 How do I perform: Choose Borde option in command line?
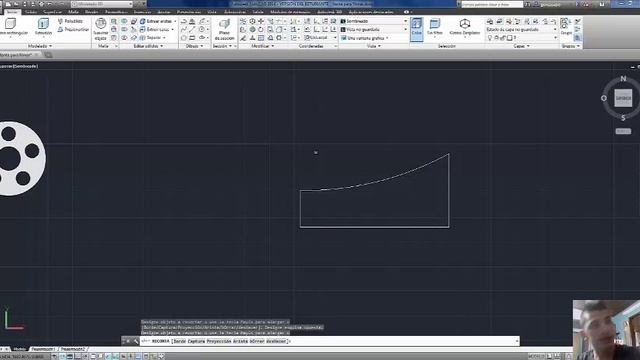pos(179,341)
